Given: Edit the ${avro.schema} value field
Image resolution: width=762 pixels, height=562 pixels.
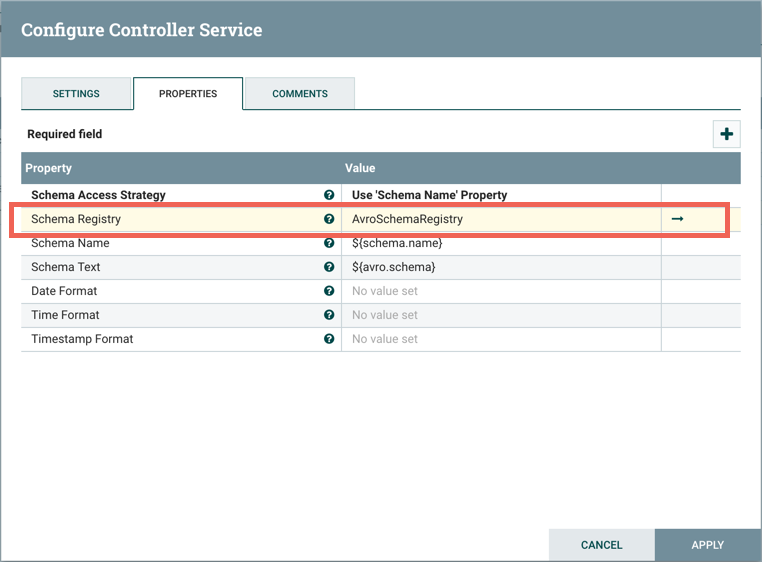Looking at the screenshot, I should pos(500,267).
